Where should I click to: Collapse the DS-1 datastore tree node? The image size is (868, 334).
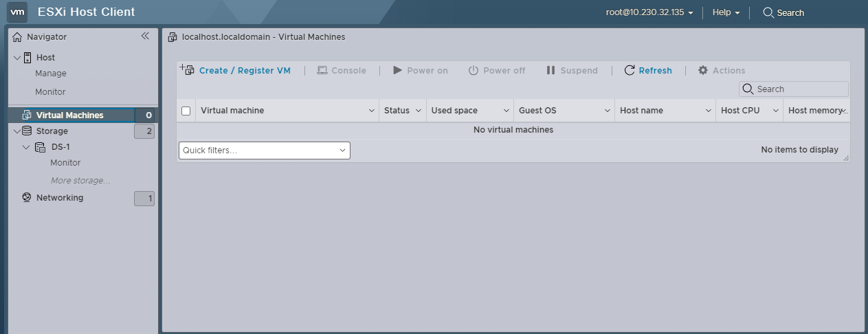pos(26,147)
